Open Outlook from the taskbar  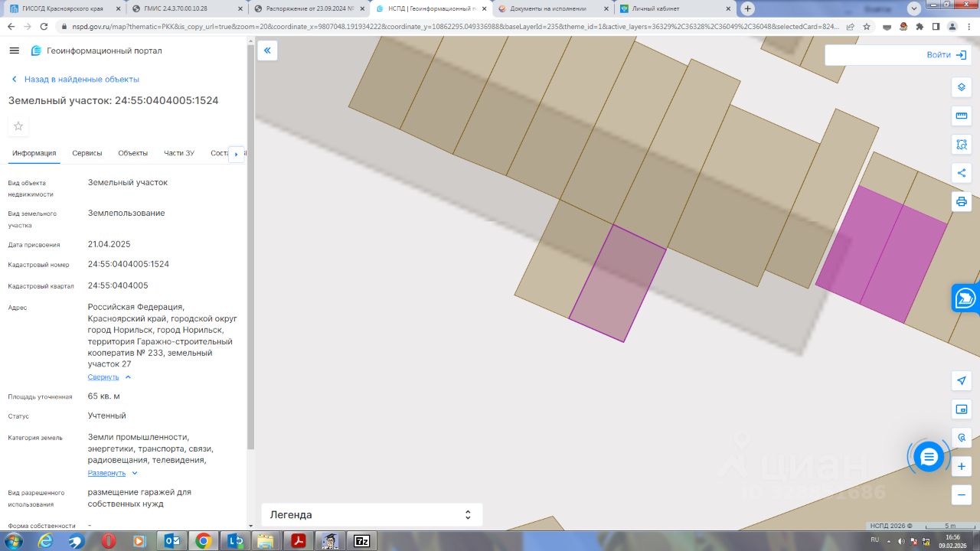pos(171,541)
